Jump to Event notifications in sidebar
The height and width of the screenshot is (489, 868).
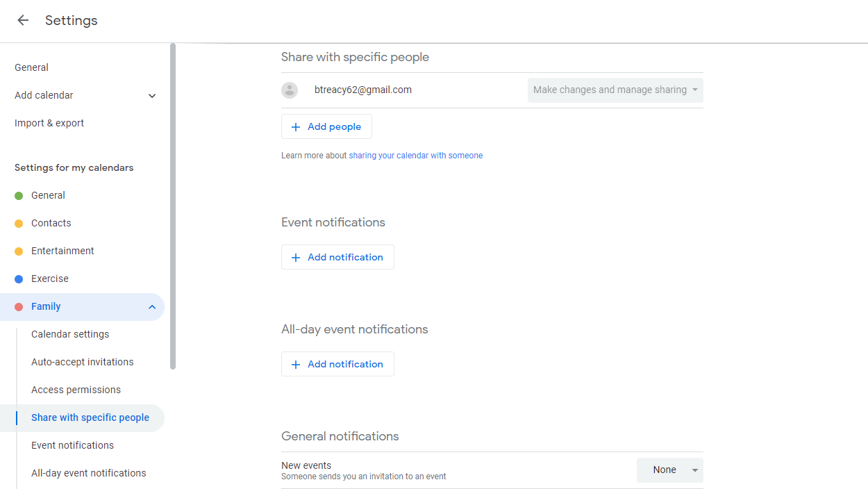coord(73,445)
